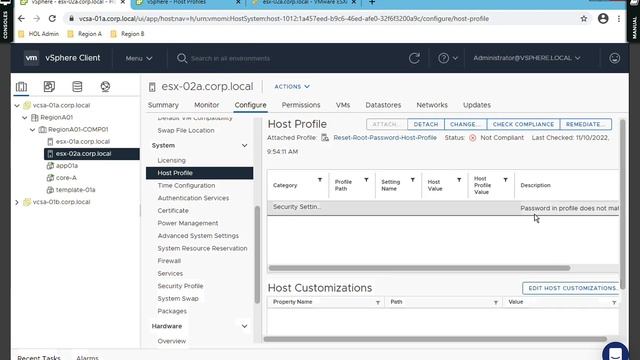Reload the page with browser refresh

52,19
